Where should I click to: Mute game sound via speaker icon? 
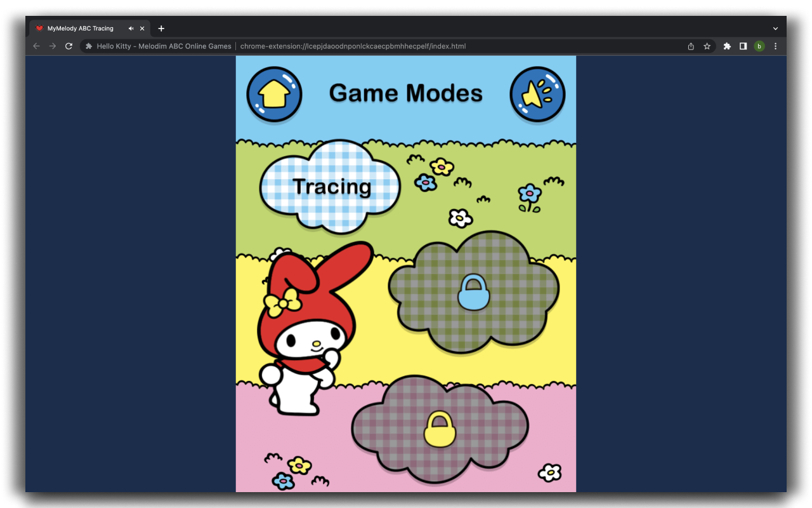point(538,93)
